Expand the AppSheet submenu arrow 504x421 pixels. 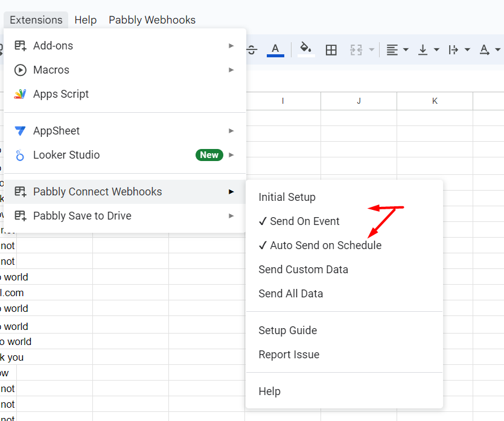[x=231, y=131]
